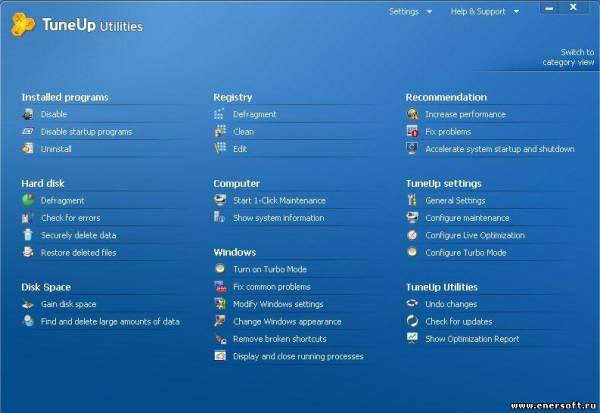Image resolution: width=600 pixels, height=413 pixels.
Task: Click the Start 1-Click Maintenance icon
Action: 220,200
